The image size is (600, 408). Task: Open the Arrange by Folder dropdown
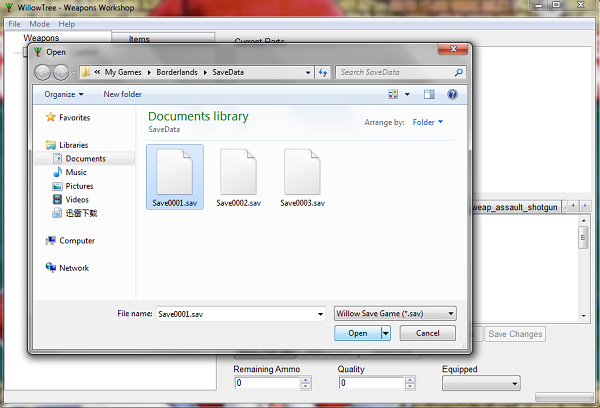427,122
